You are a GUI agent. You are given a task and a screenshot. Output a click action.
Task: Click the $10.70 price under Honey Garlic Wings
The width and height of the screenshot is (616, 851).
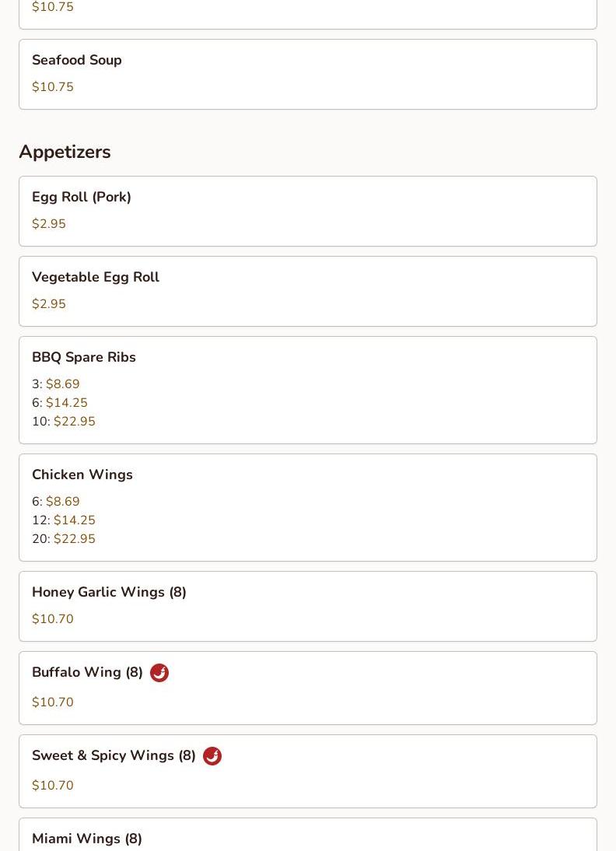tap(53, 618)
